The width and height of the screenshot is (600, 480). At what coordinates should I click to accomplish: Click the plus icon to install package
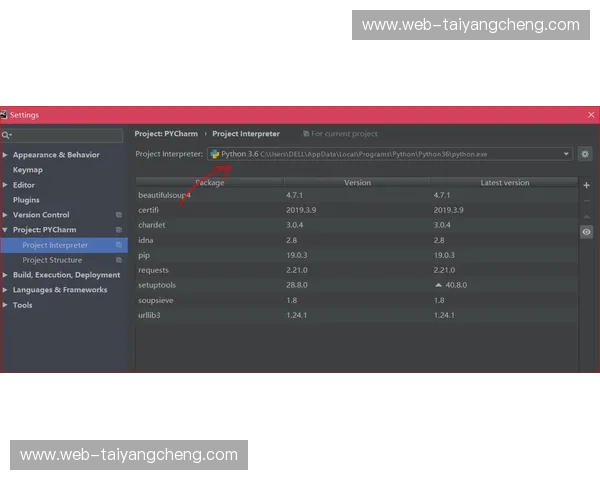click(586, 185)
